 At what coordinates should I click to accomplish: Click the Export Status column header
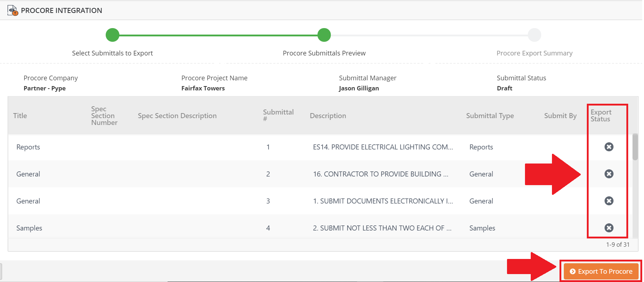click(601, 116)
